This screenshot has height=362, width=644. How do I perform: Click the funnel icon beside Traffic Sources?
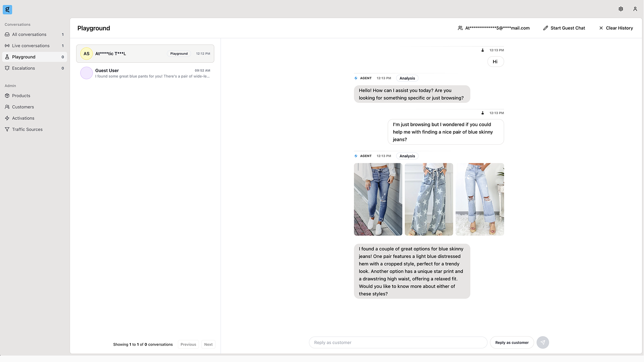click(x=7, y=130)
